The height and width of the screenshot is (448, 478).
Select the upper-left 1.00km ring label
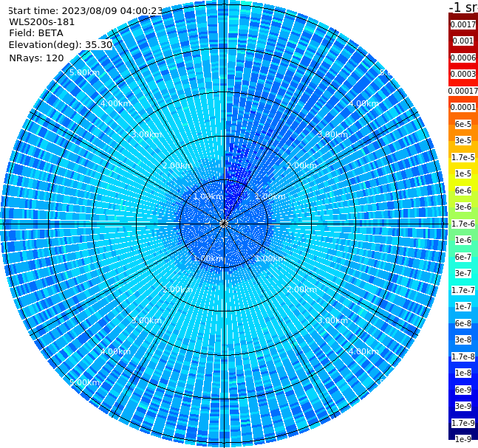(208, 196)
